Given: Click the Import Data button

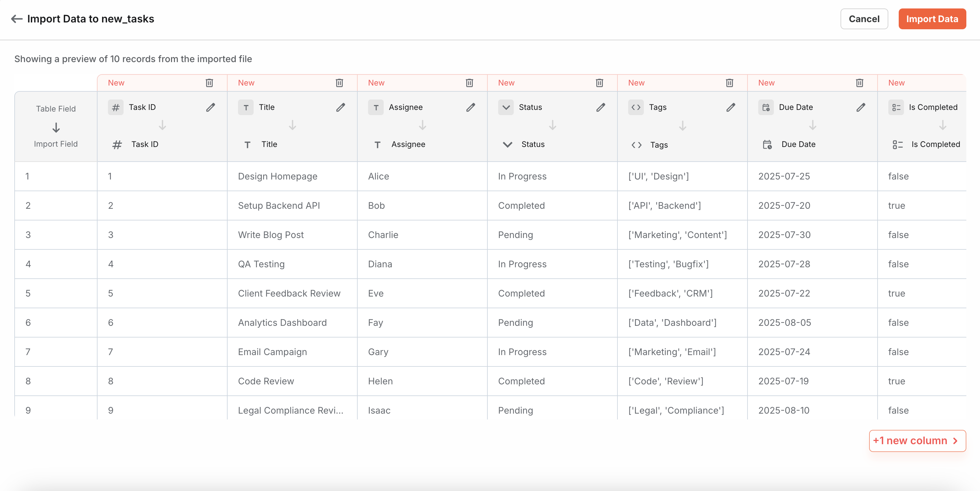Looking at the screenshot, I should coord(932,19).
